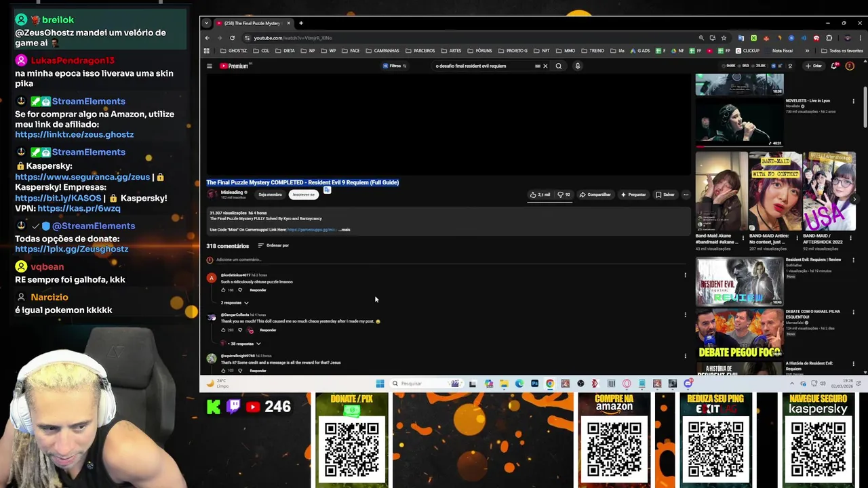
Task: Click the Perguntar ask button
Action: (x=633, y=195)
